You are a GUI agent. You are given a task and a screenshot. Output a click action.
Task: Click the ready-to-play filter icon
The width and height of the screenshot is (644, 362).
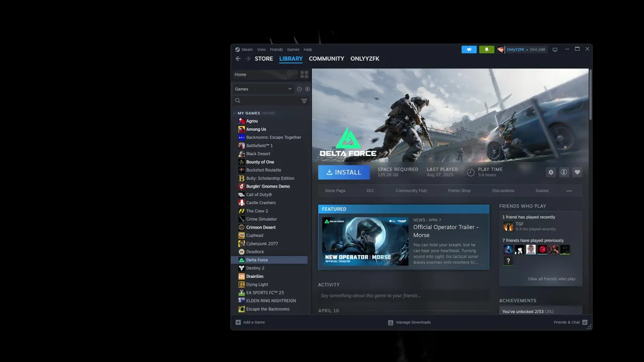click(307, 89)
